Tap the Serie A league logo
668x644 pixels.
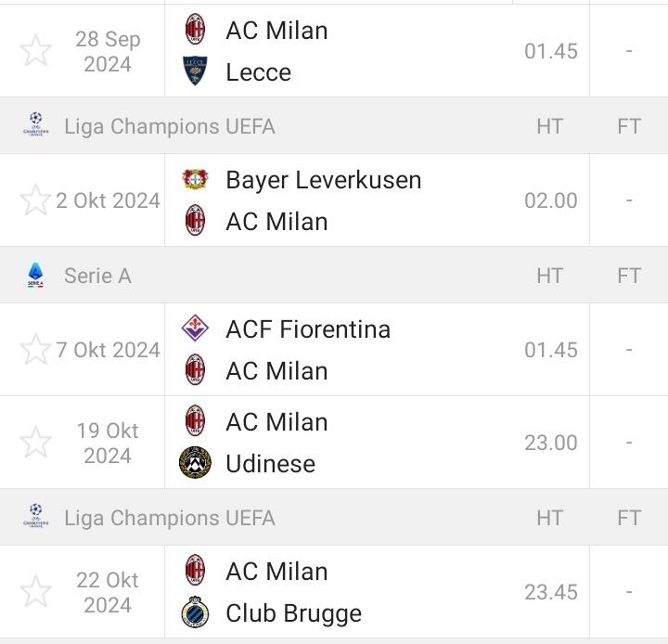[x=35, y=275]
